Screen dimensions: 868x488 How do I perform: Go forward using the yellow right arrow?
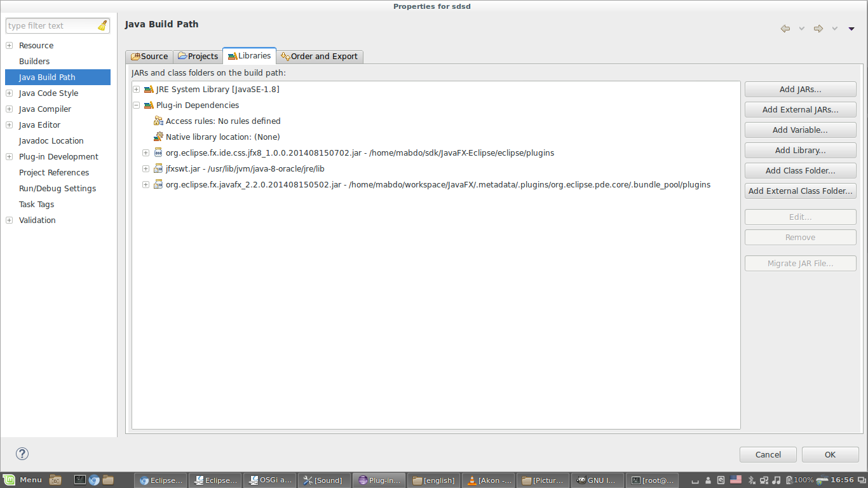(x=818, y=29)
